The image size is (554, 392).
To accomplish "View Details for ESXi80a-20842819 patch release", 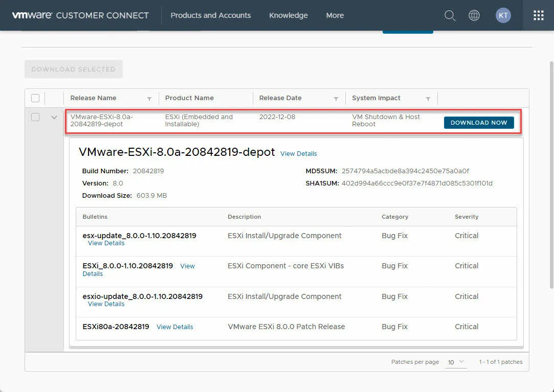I will [174, 327].
